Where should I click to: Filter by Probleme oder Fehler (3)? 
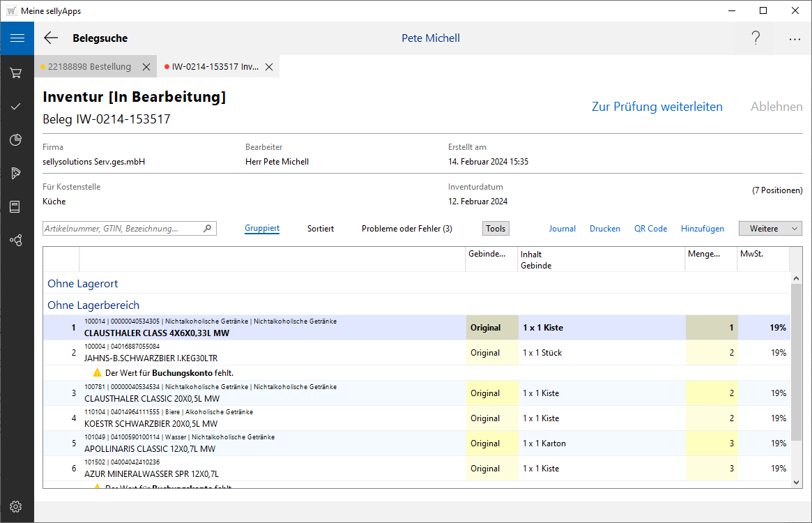point(406,229)
